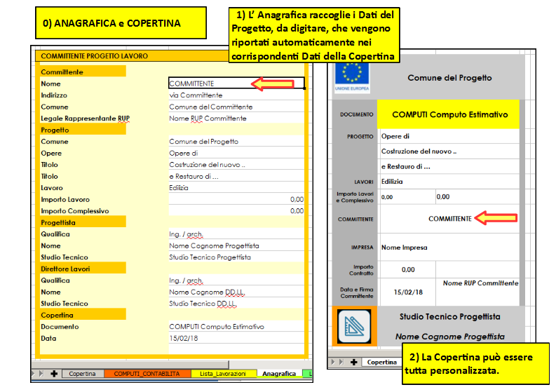This screenshot has width=556, height=392.
Task: Click the 'Opere di' cell on Copertina sheet
Action: tap(449, 136)
